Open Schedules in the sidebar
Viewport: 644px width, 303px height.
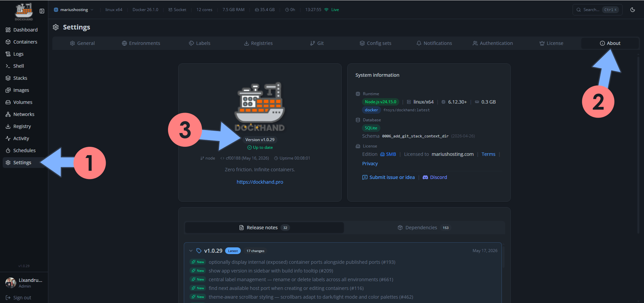pyautogui.click(x=24, y=150)
